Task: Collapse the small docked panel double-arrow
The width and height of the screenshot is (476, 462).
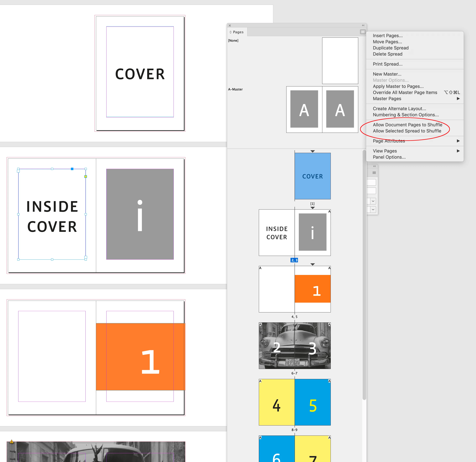Action: 374,166
